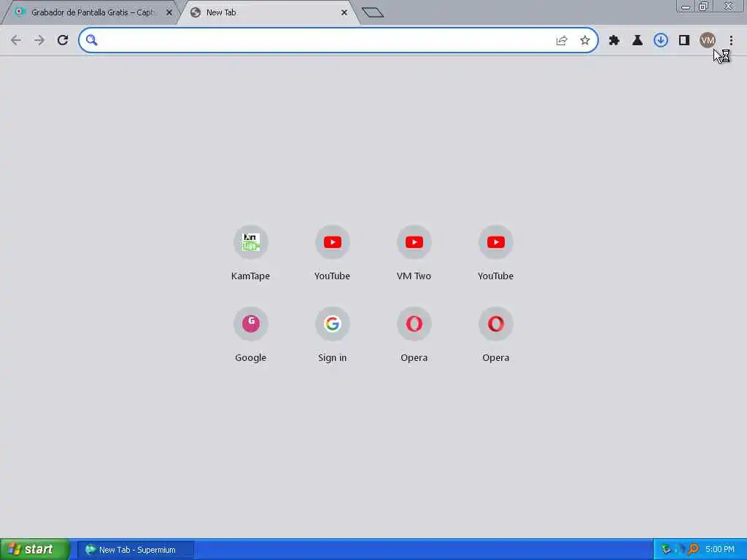Open the Opera shortcut beside Sign in
The image size is (747, 560).
pos(414,335)
